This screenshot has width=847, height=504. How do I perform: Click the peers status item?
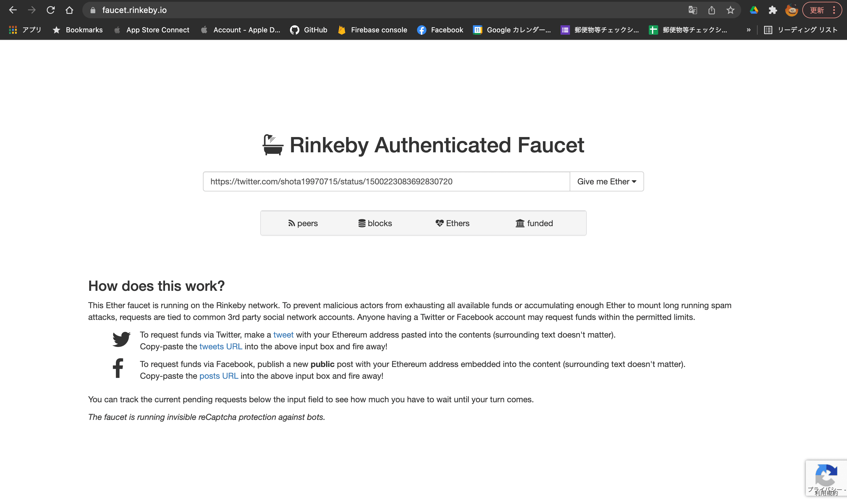[x=303, y=223]
